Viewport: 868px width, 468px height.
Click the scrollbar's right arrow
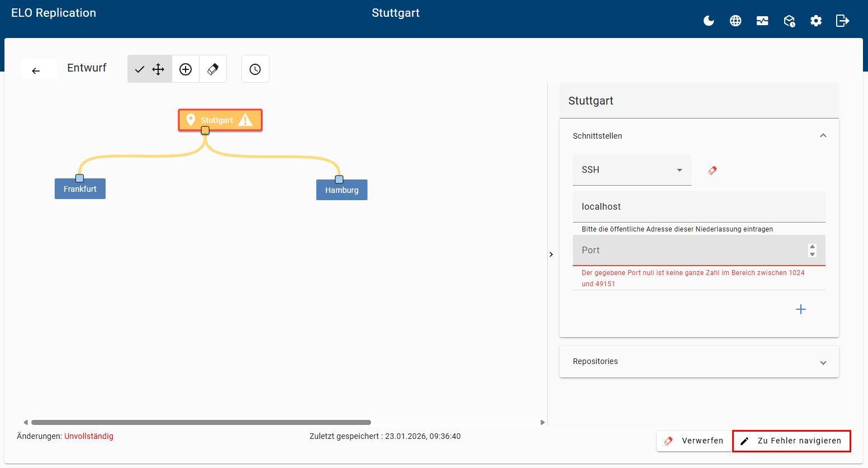pyautogui.click(x=542, y=423)
